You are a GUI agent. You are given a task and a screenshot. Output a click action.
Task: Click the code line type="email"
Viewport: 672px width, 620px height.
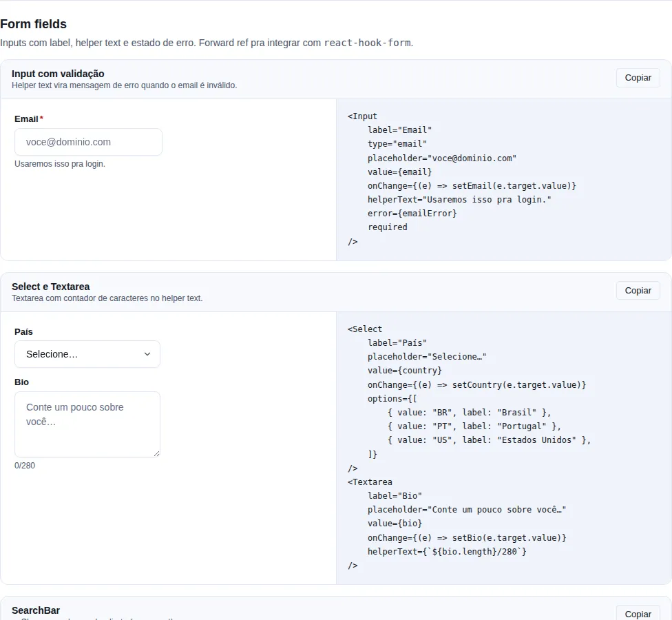(x=397, y=144)
